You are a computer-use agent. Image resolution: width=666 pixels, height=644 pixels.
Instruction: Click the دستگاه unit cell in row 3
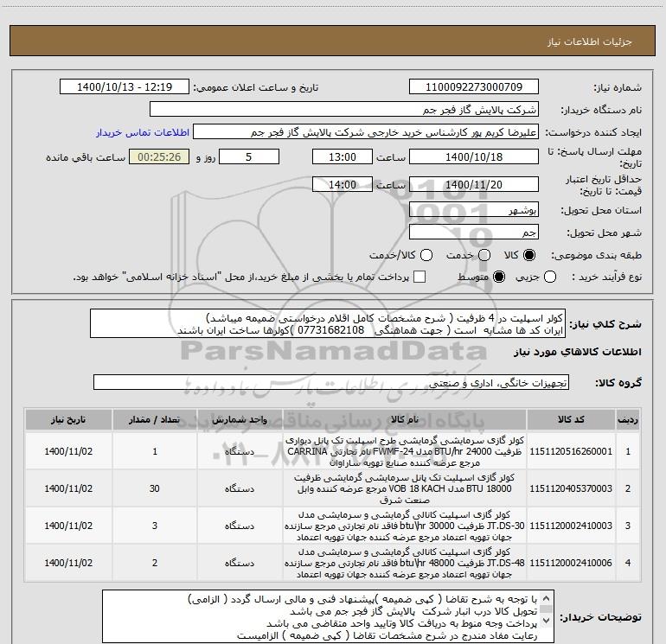[240, 526]
